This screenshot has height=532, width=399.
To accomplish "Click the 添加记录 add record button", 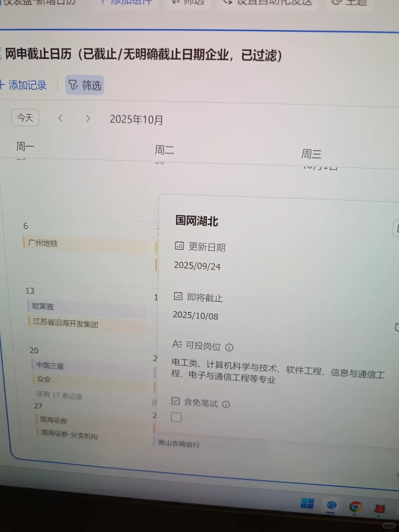I will tap(23, 85).
